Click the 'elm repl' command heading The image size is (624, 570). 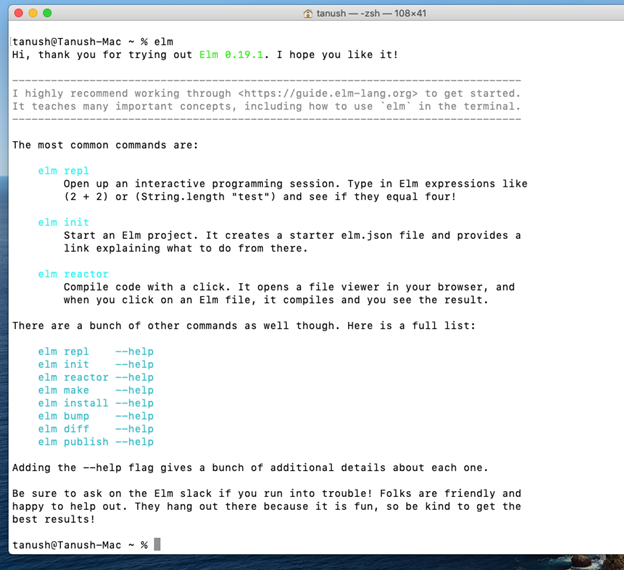coord(63,171)
